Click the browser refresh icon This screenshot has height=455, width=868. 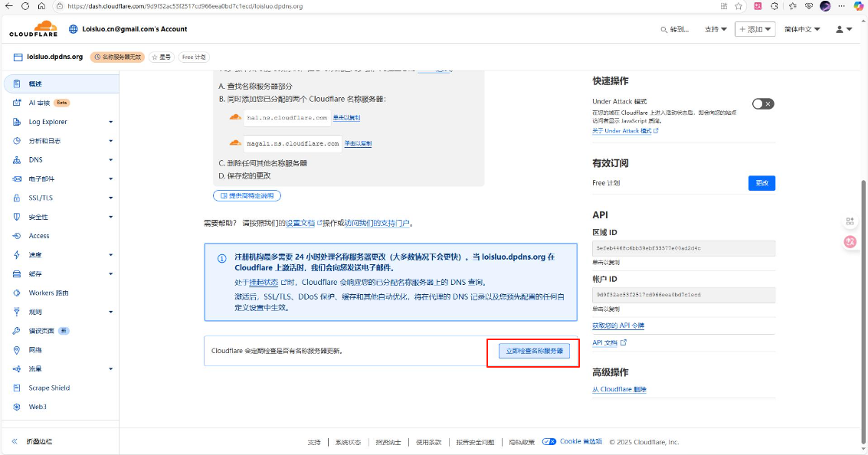25,6
